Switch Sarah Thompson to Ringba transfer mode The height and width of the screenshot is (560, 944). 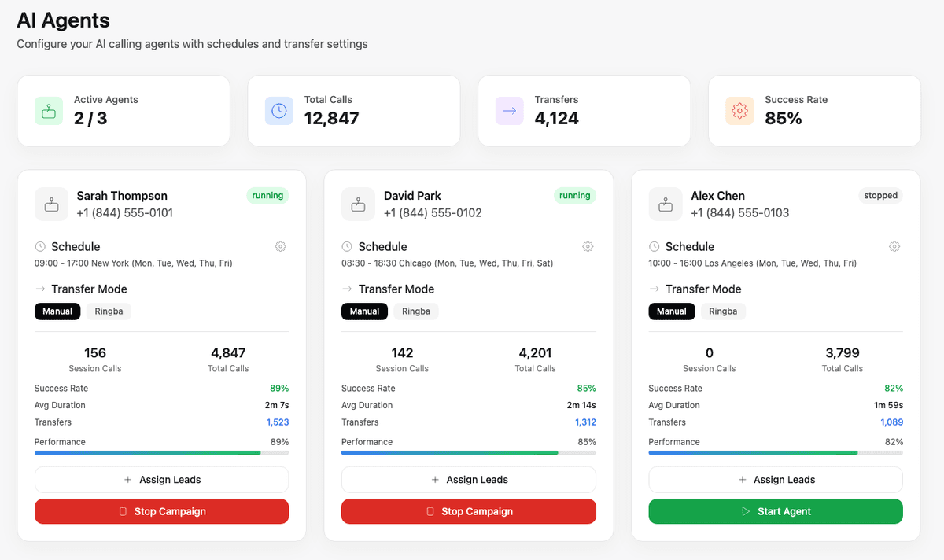coord(108,311)
